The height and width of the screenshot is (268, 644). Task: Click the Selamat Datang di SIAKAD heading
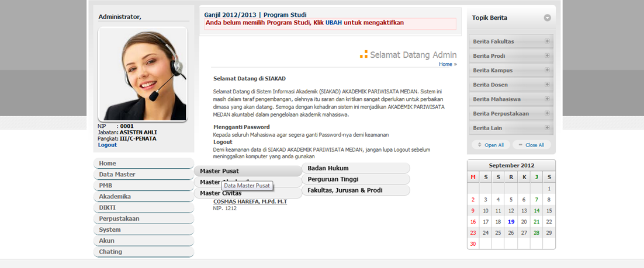250,78
